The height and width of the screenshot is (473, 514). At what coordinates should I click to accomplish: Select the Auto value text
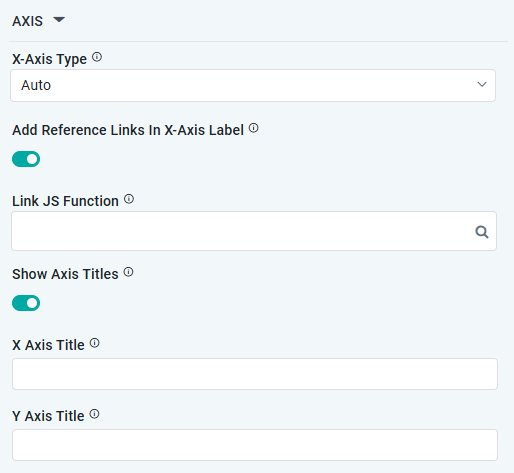click(36, 85)
